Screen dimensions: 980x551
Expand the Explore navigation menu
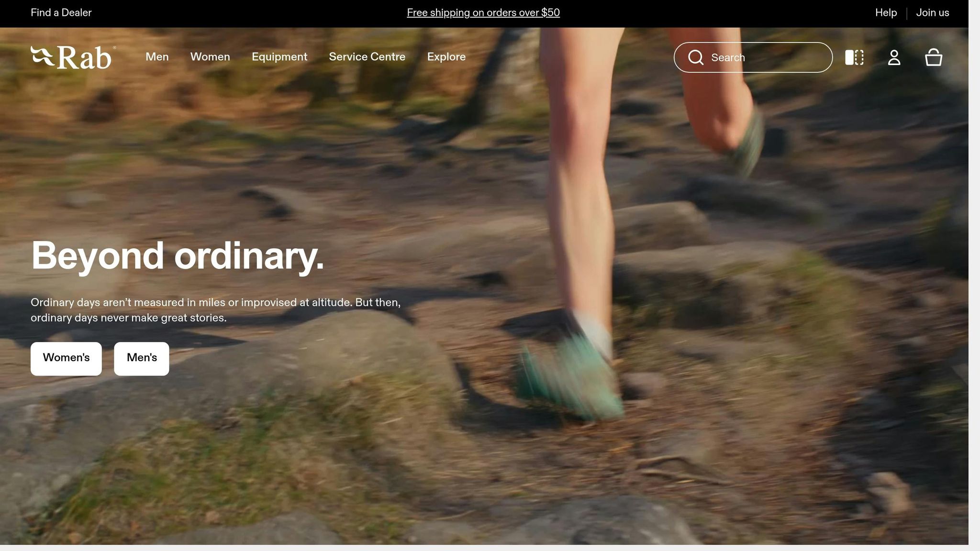coord(446,57)
